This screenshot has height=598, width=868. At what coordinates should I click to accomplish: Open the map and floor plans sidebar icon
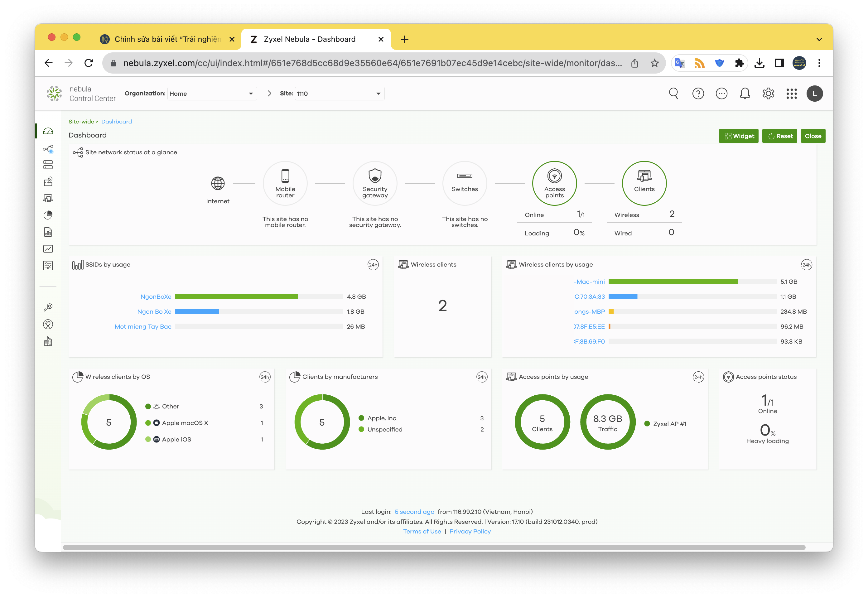[48, 182]
